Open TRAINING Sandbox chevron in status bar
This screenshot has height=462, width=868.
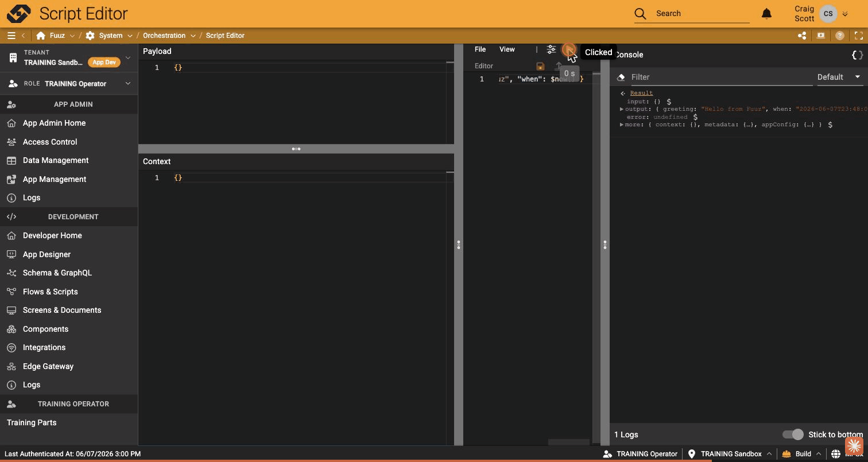[769, 454]
